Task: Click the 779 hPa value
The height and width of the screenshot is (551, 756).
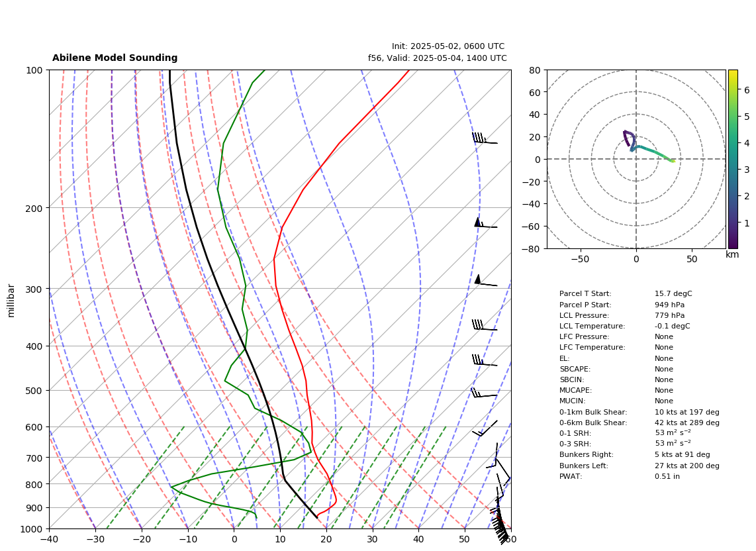Action: [670, 315]
